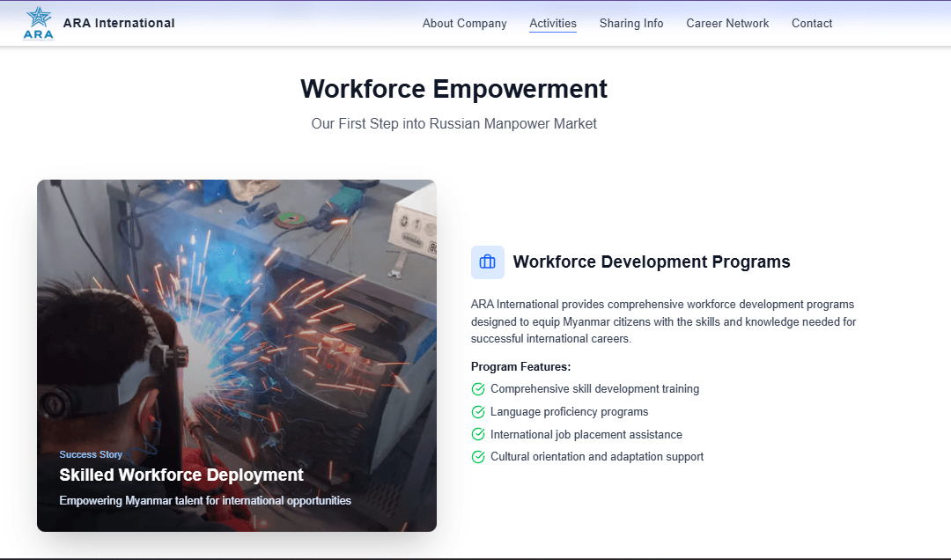This screenshot has width=951, height=560.
Task: Open the welding Success Story image card
Action: point(237,356)
